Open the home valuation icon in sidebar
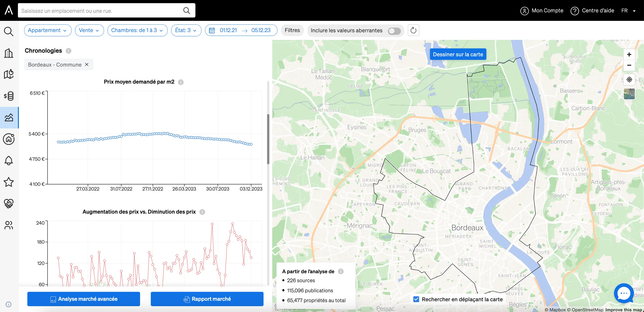Viewport: 644px width, 312px height. point(9,139)
